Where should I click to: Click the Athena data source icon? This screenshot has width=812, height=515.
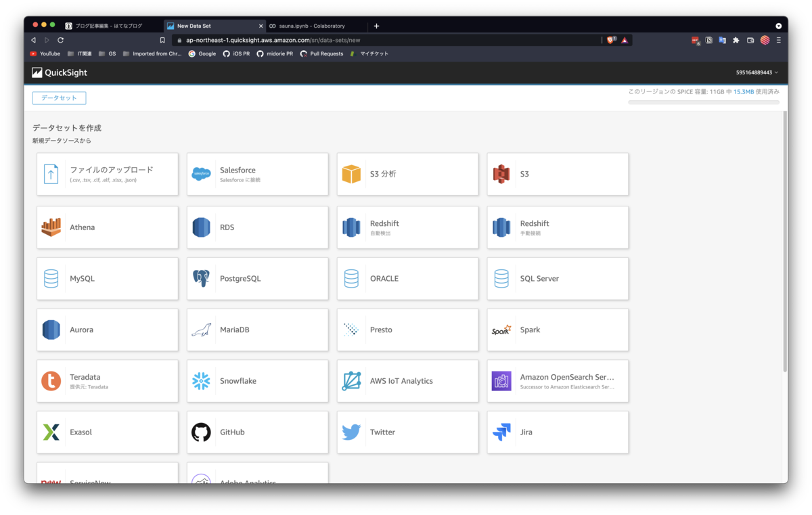tap(51, 227)
